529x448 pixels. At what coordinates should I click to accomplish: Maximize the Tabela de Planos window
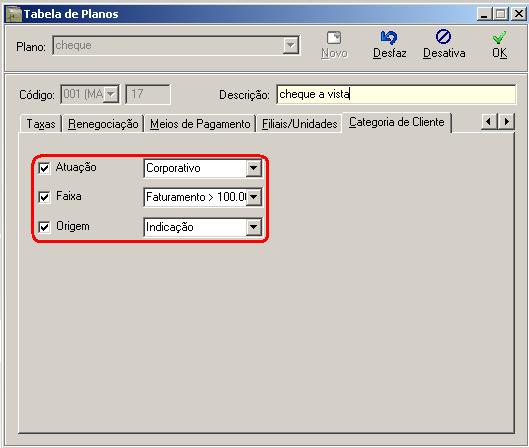[x=501, y=15]
